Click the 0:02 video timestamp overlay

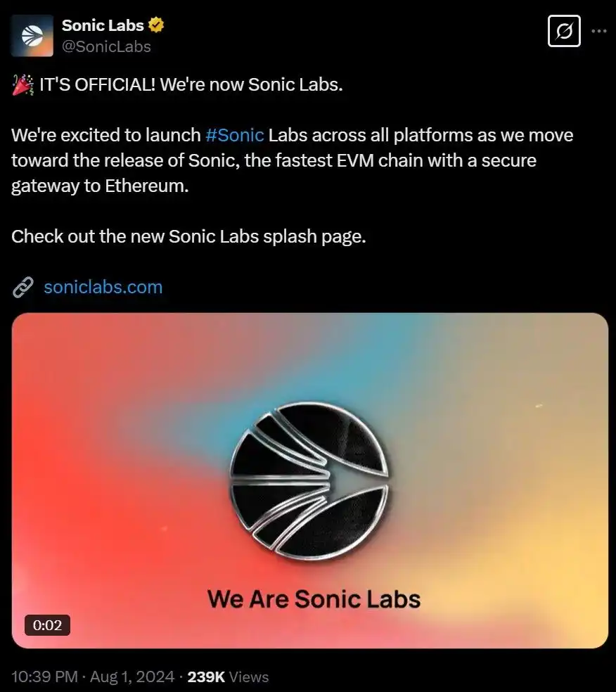point(48,624)
